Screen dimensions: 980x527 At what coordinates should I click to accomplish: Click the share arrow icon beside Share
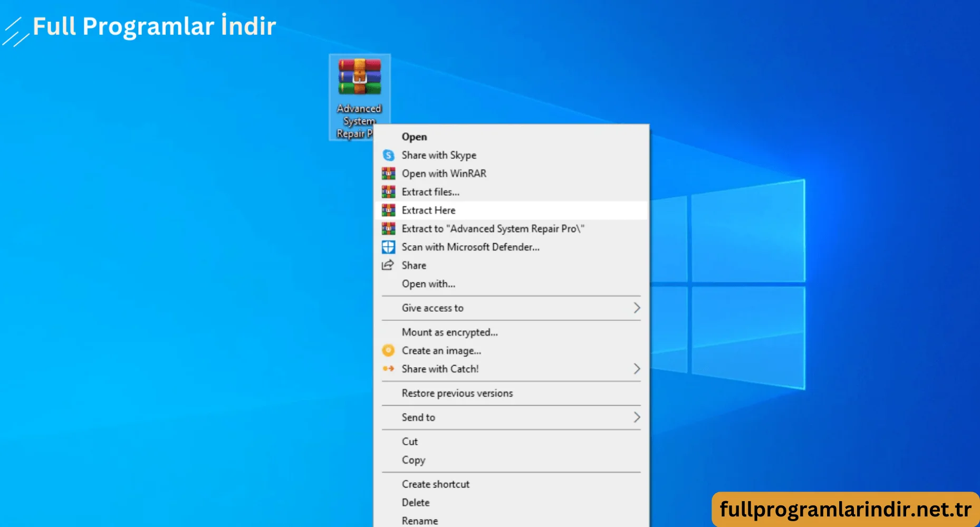388,265
